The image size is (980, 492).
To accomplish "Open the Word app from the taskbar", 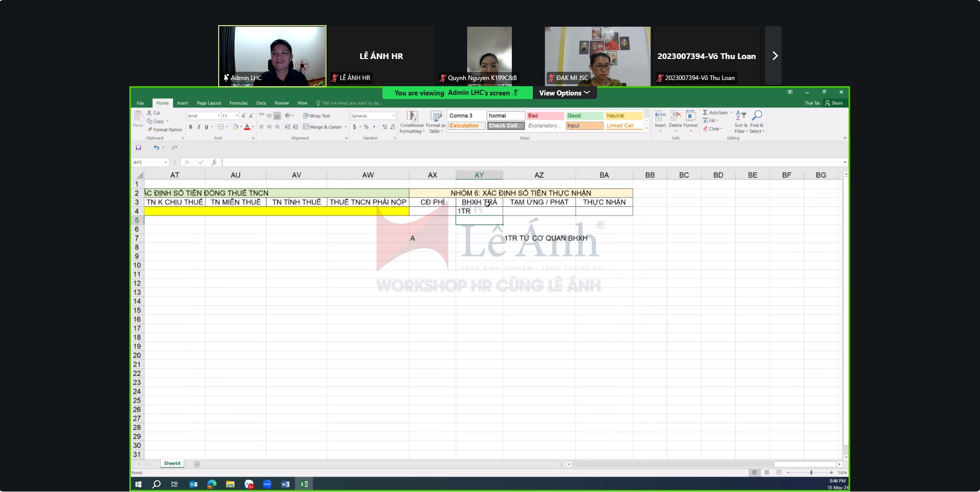I will click(285, 484).
